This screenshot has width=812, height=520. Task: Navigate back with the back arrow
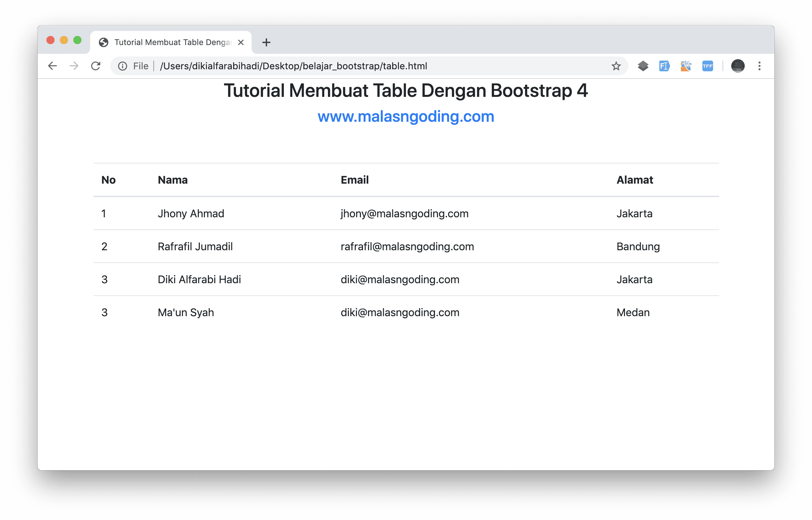pyautogui.click(x=52, y=66)
